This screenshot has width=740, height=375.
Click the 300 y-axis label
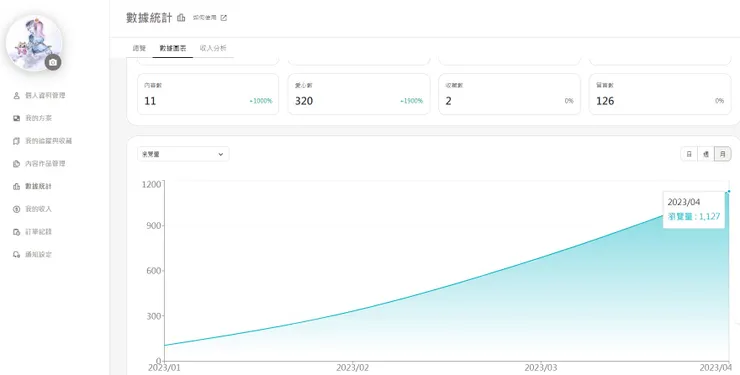point(153,316)
